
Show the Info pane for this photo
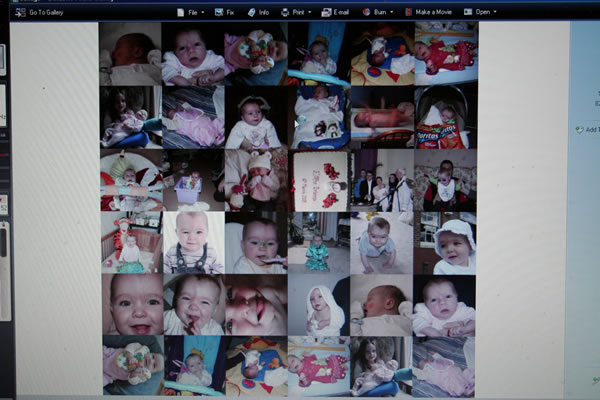click(x=258, y=13)
